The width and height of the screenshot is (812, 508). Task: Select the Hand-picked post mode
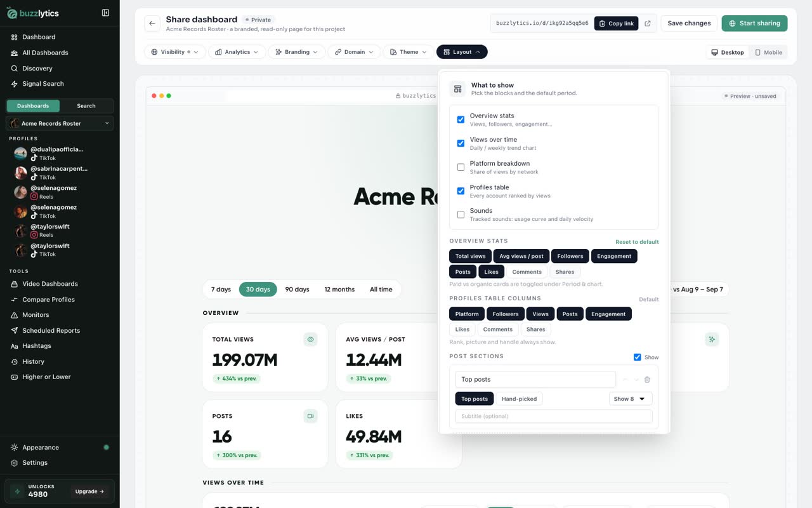(519, 399)
